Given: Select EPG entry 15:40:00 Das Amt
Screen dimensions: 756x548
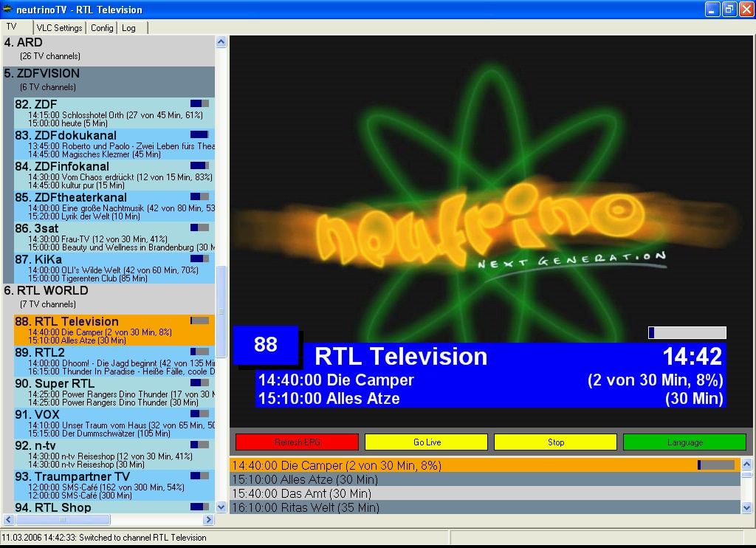Looking at the screenshot, I should [x=485, y=493].
